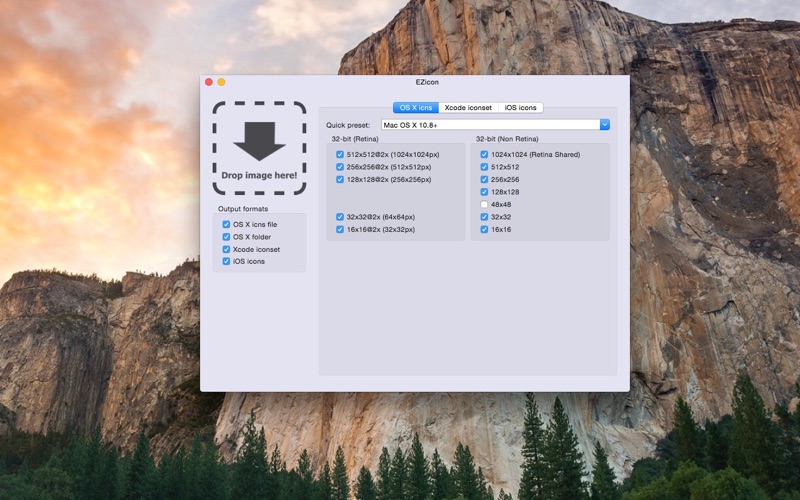Click the Drop image here area

click(x=259, y=148)
